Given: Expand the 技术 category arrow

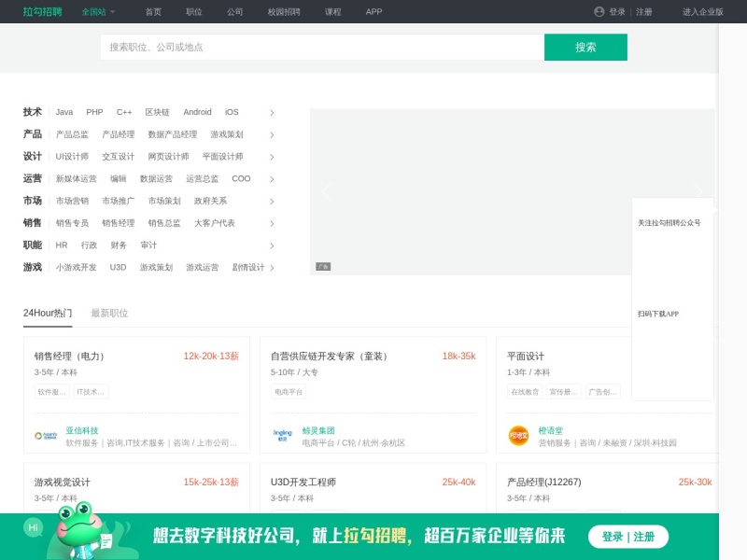Looking at the screenshot, I should (x=272, y=113).
